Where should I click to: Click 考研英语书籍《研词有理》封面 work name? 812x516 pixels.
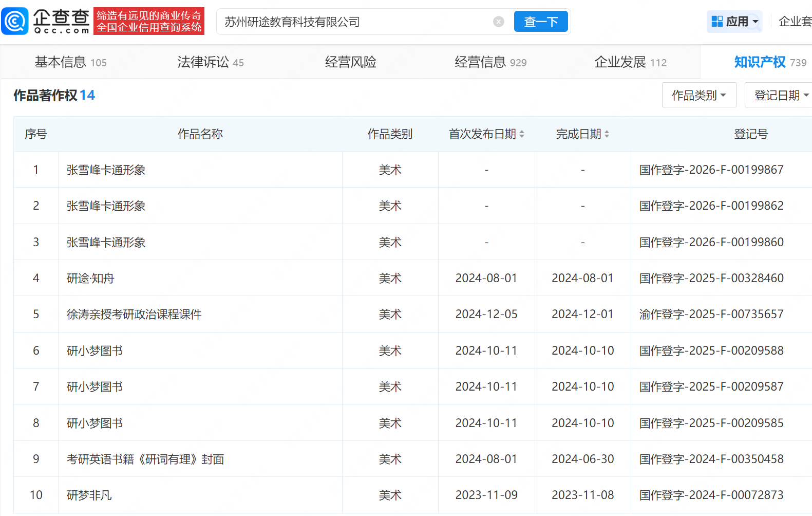pyautogui.click(x=145, y=459)
